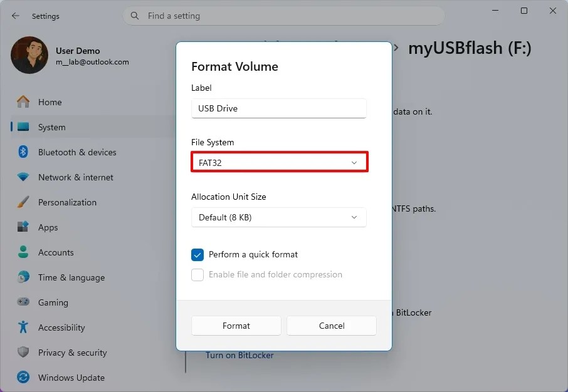Click the Privacy & security shield icon
Screen dimensions: 568x392
coord(23,352)
